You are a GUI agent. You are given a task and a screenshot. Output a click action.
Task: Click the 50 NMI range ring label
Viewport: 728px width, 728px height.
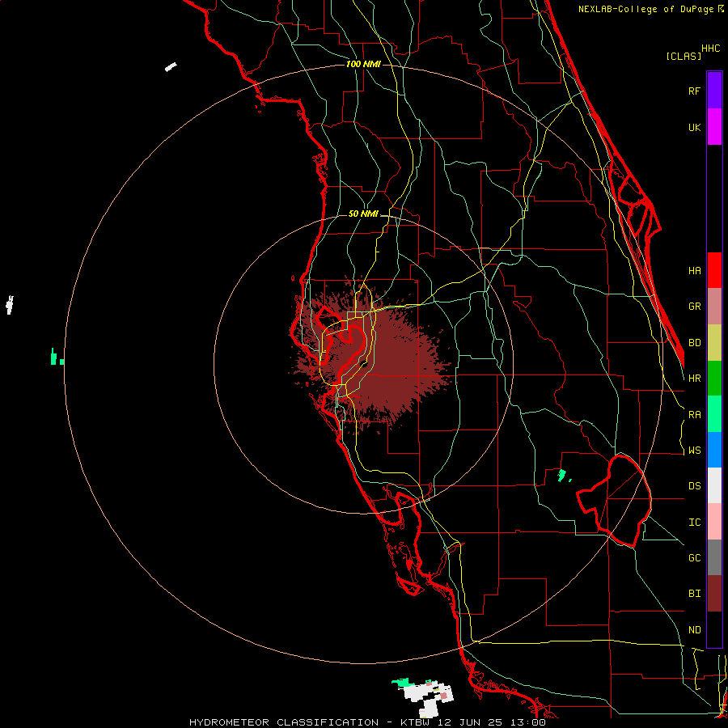(x=363, y=214)
